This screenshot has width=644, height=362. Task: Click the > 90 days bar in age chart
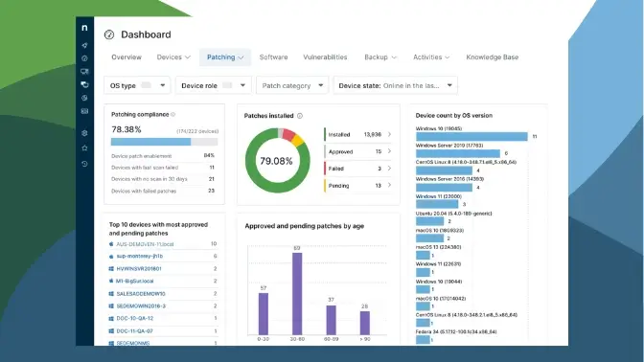pos(365,323)
